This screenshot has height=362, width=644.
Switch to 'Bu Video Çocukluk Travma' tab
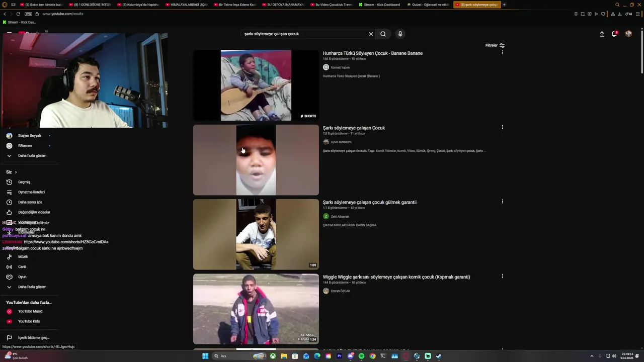point(332,5)
